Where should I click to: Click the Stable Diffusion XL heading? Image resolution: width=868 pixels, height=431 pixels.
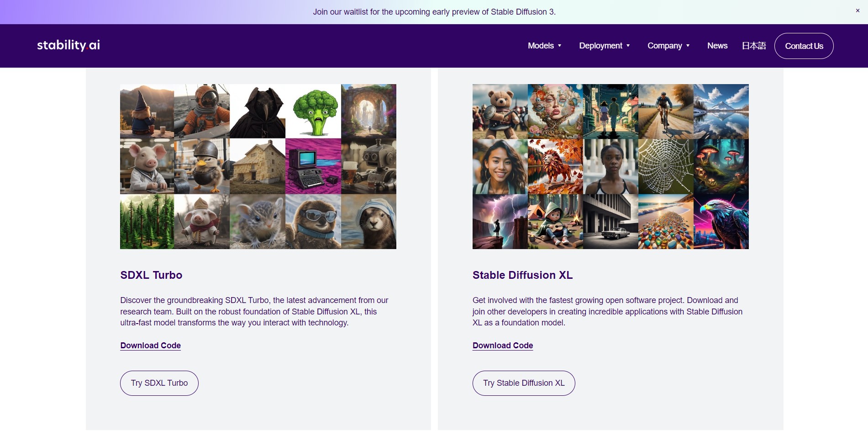point(522,275)
